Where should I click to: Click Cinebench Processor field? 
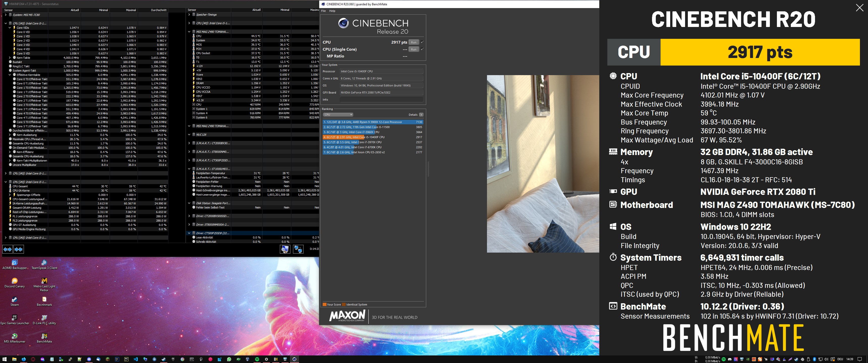click(381, 71)
